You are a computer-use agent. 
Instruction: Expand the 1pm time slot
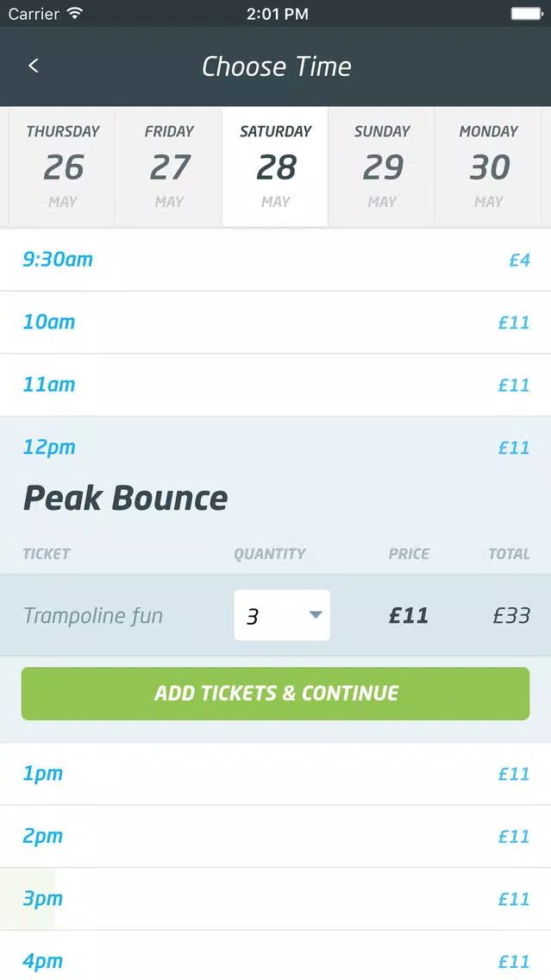(x=276, y=774)
